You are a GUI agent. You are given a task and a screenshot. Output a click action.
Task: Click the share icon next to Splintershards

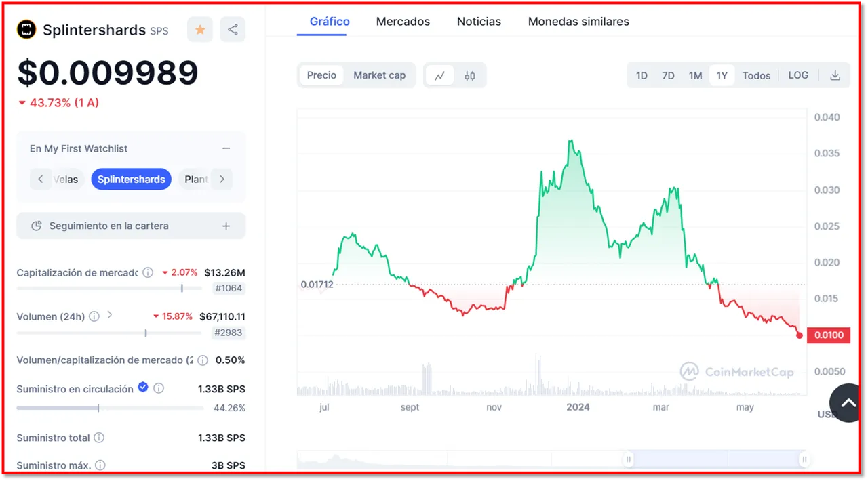click(x=233, y=30)
